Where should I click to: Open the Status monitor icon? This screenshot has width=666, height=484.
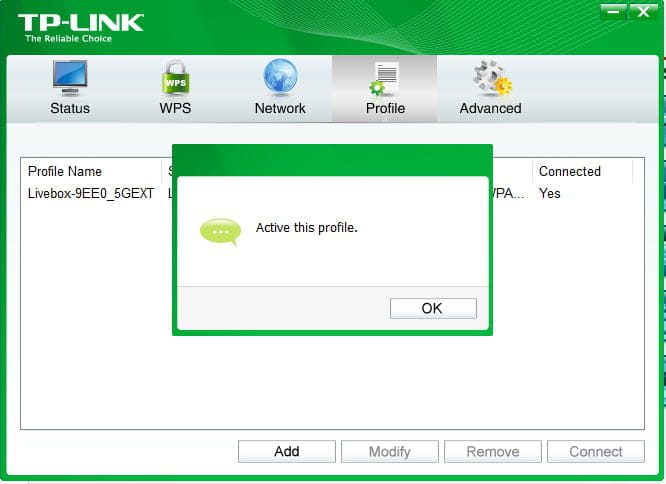[70, 78]
